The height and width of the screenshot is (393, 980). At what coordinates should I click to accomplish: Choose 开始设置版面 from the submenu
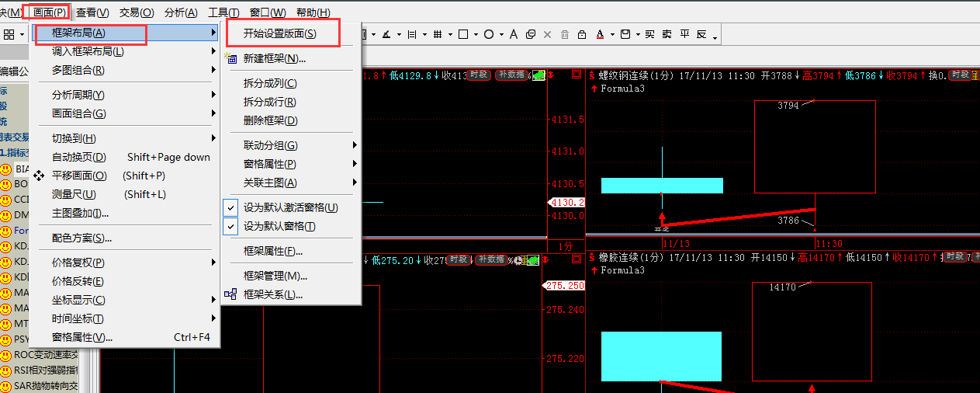[279, 33]
